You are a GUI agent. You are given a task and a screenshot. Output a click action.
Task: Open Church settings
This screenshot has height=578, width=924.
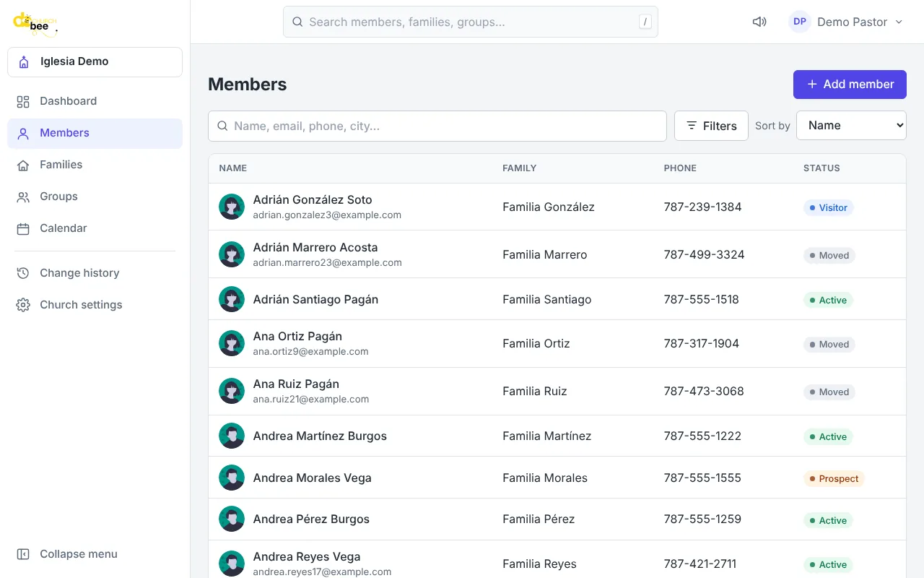tap(95, 305)
